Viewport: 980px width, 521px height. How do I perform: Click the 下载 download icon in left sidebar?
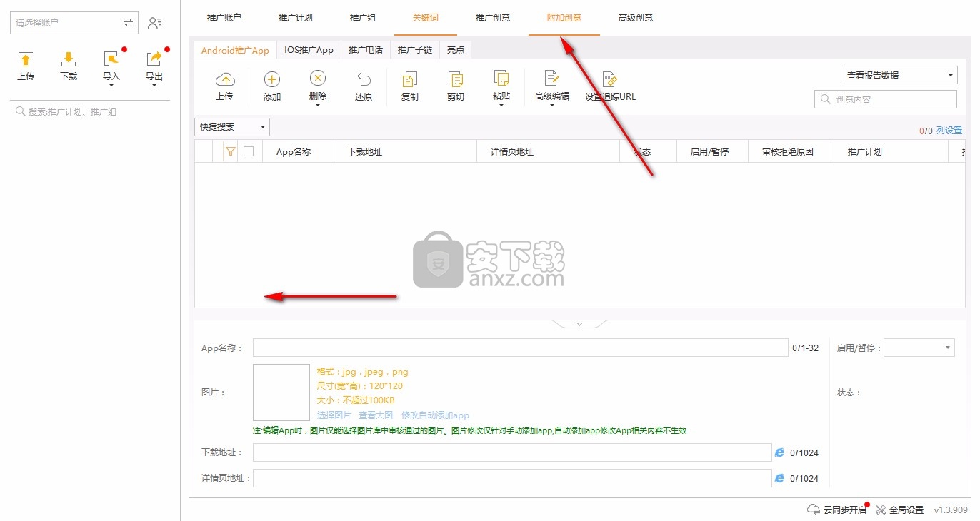point(69,59)
